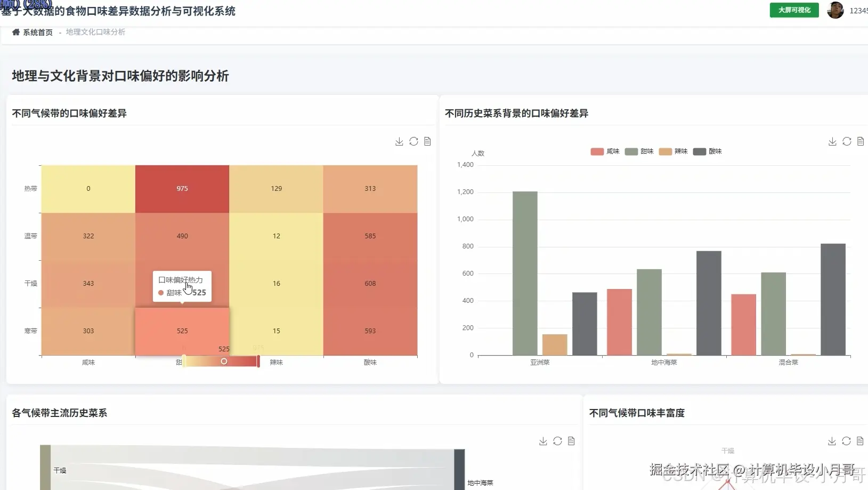Hide the 酸味 legend series
Image resolution: width=868 pixels, height=490 pixels.
pyautogui.click(x=707, y=151)
